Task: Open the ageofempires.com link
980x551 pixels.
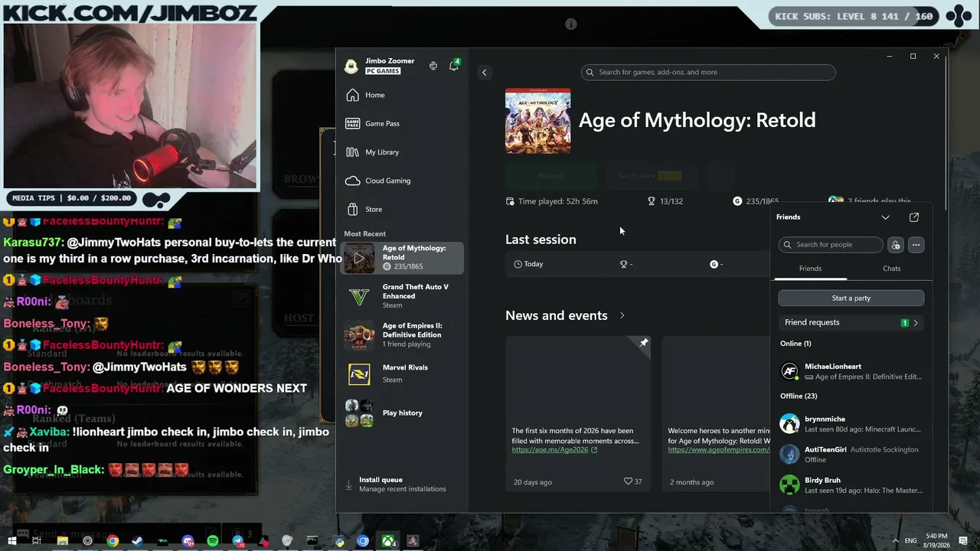Action: click(719, 450)
